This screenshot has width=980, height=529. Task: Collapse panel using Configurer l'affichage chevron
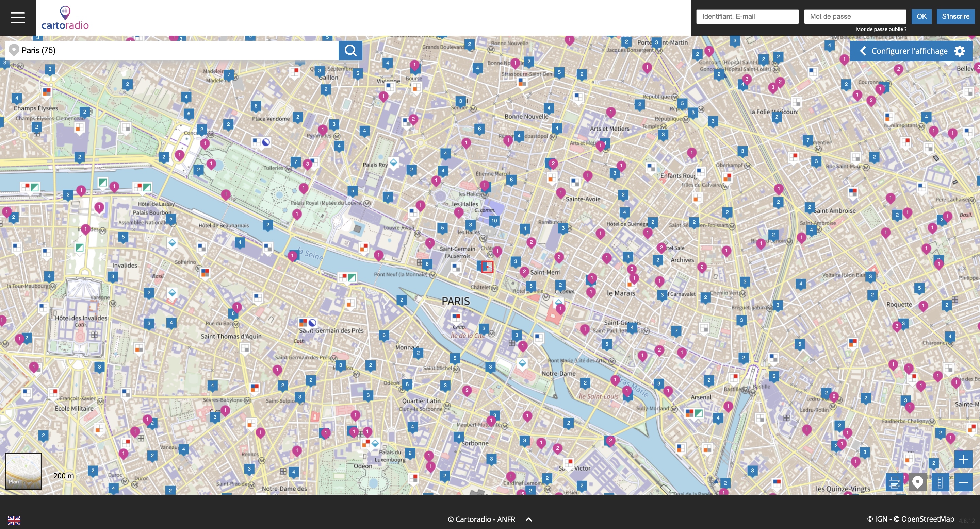(863, 51)
